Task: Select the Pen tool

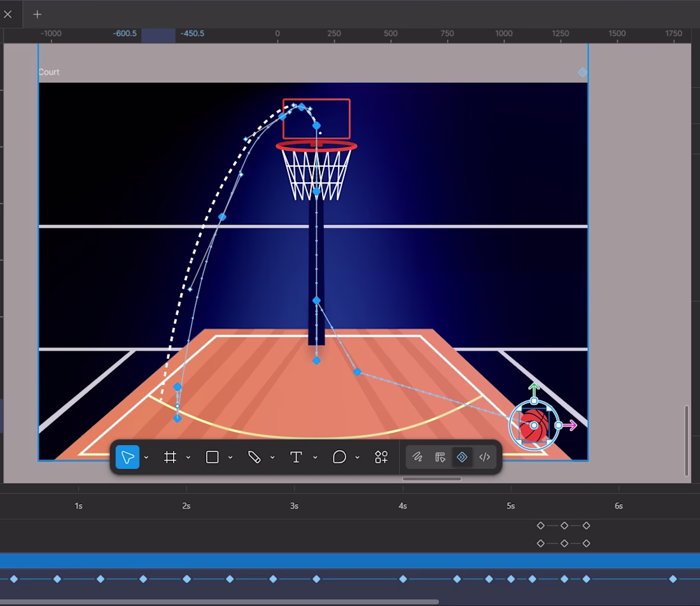Action: click(254, 457)
